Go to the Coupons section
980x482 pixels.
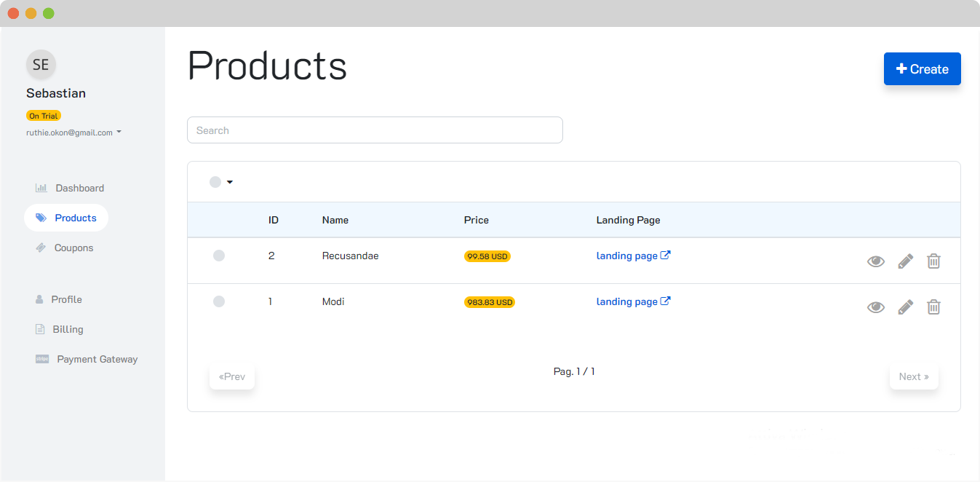tap(73, 248)
